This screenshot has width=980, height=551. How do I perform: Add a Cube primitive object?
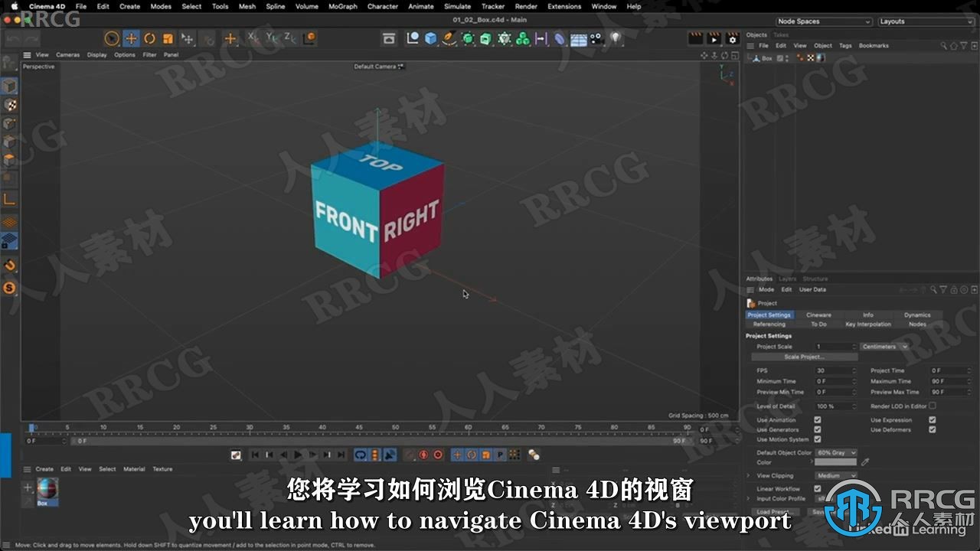[431, 38]
